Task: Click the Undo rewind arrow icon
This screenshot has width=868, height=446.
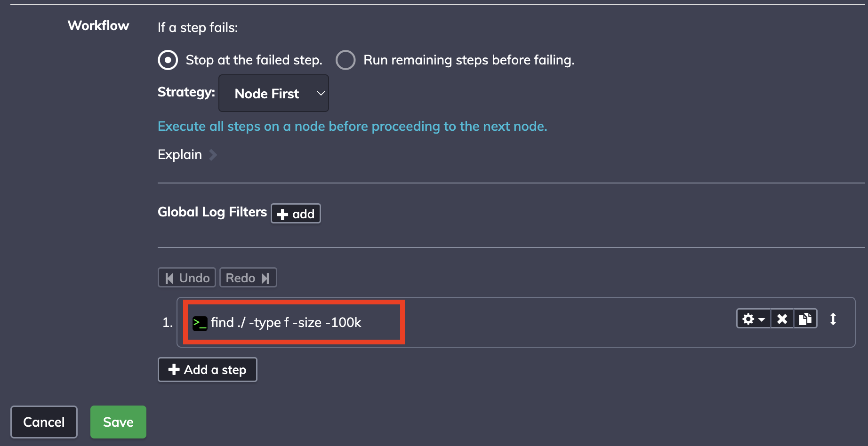Action: click(x=169, y=278)
